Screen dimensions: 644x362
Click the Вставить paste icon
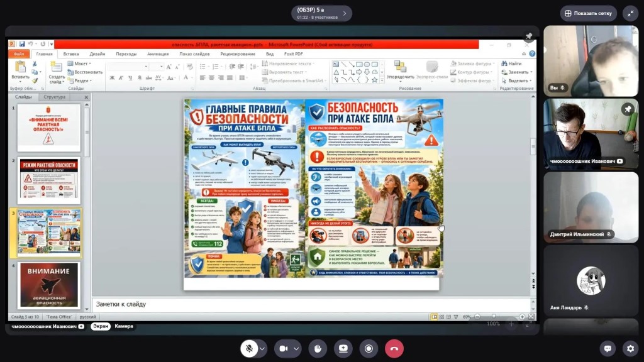pos(20,68)
